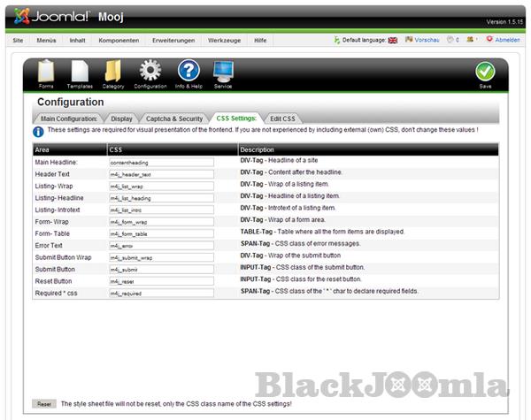Focus the Submit Button CSS field
The image size is (531, 420).
[x=161, y=269]
